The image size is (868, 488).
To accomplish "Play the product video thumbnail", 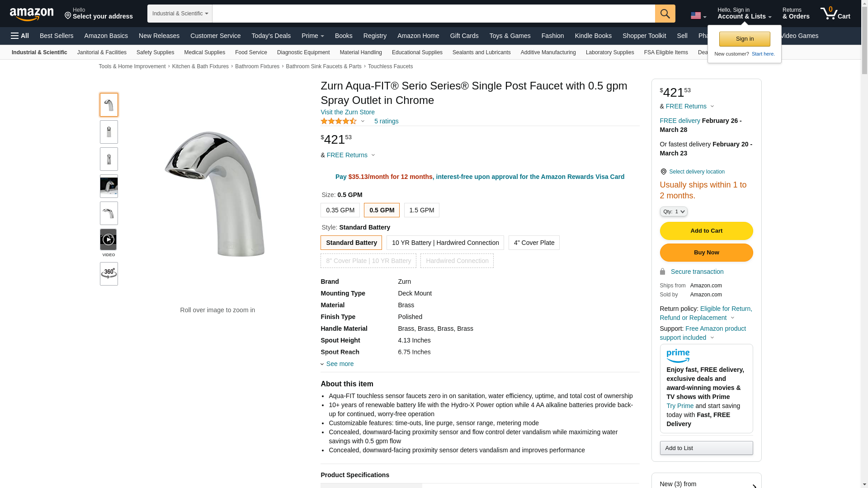I will pyautogui.click(x=108, y=240).
